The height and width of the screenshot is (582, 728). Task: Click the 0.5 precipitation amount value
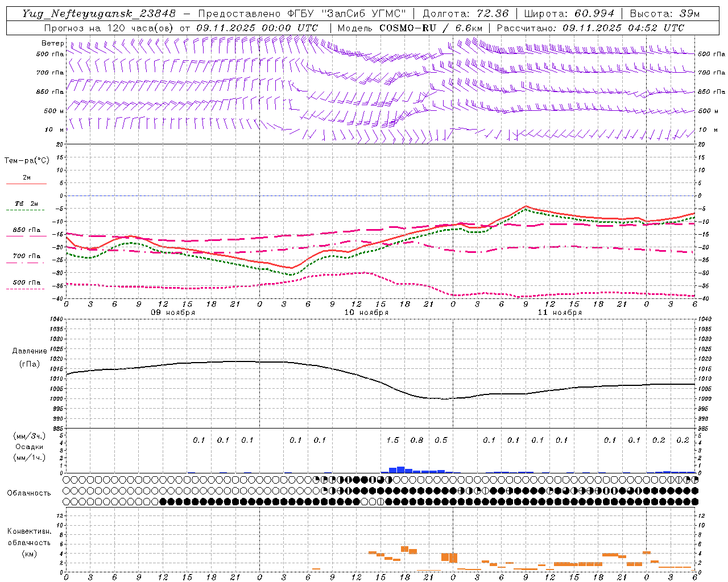441,440
